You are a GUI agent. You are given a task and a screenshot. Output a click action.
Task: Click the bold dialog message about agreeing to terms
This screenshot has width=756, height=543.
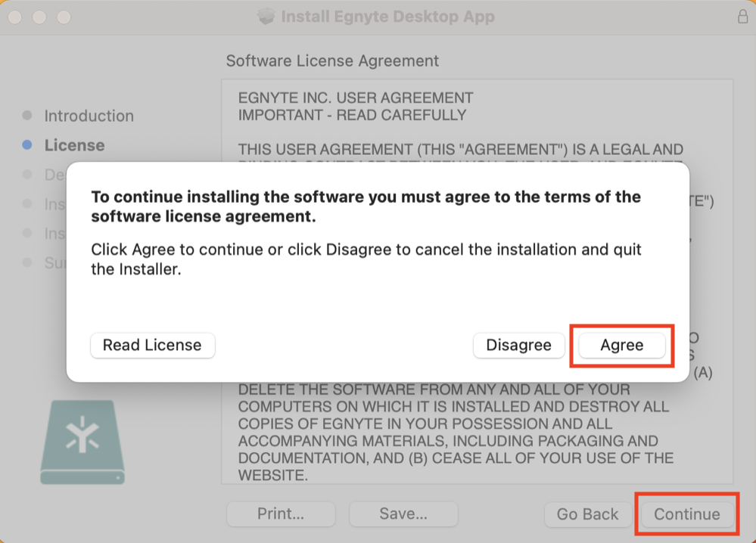(x=366, y=206)
